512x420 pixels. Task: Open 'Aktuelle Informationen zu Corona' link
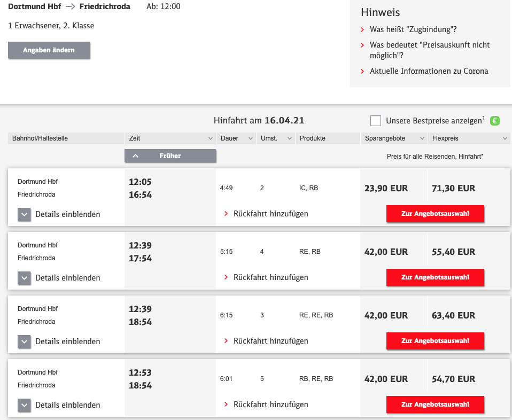[x=429, y=71]
